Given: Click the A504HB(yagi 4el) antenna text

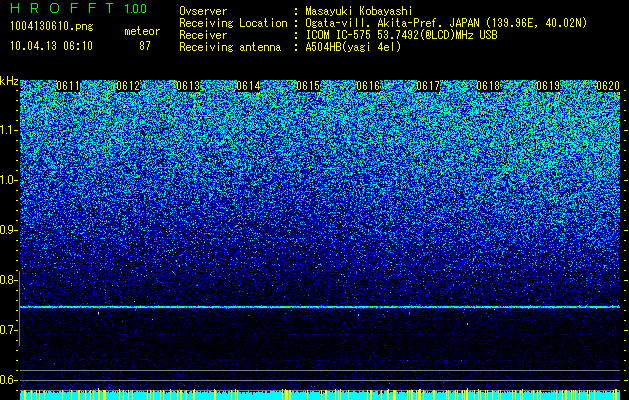Looking at the screenshot, I should click(353, 47).
